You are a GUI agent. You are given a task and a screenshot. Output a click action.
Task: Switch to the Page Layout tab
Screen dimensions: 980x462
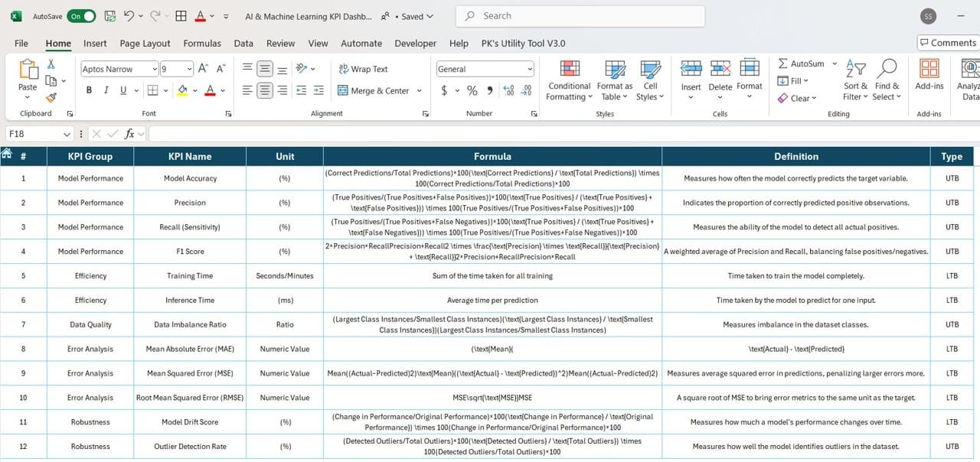pos(145,44)
